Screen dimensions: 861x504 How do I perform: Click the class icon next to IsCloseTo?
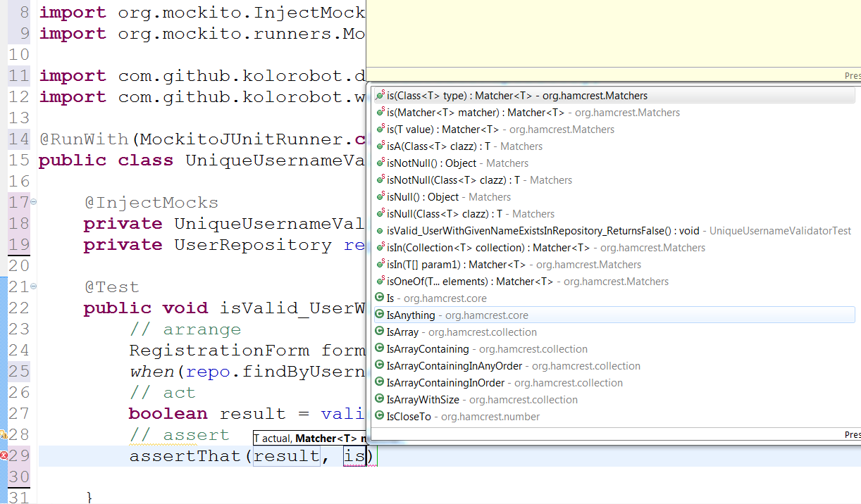tap(378, 416)
